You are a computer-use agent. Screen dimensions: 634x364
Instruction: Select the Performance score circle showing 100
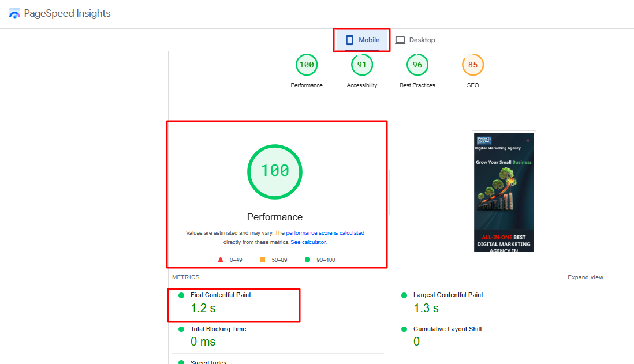click(307, 65)
